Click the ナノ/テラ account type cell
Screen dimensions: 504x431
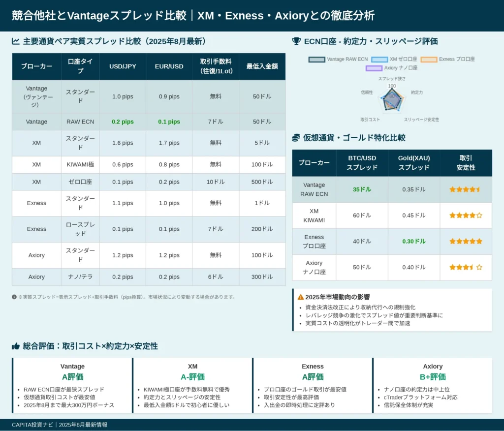pyautogui.click(x=80, y=277)
